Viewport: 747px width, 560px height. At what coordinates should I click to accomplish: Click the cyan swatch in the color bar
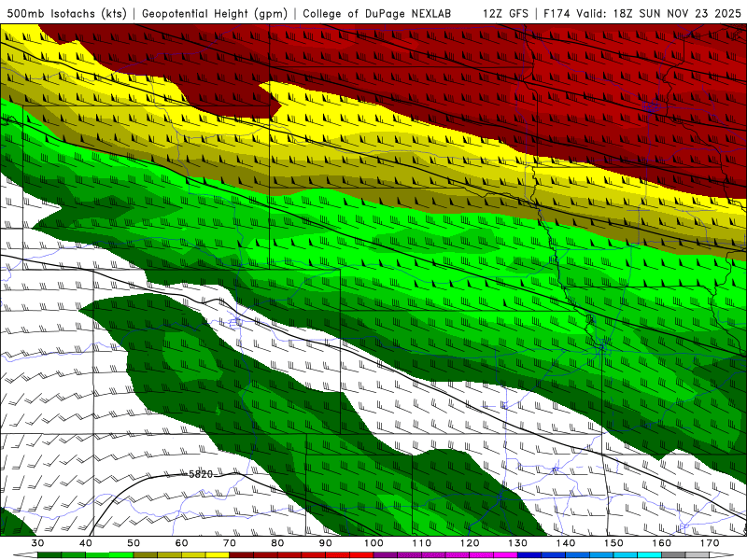[650, 555]
